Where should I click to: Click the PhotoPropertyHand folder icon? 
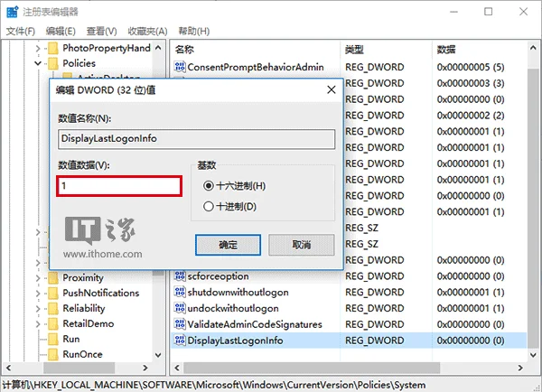[x=53, y=48]
